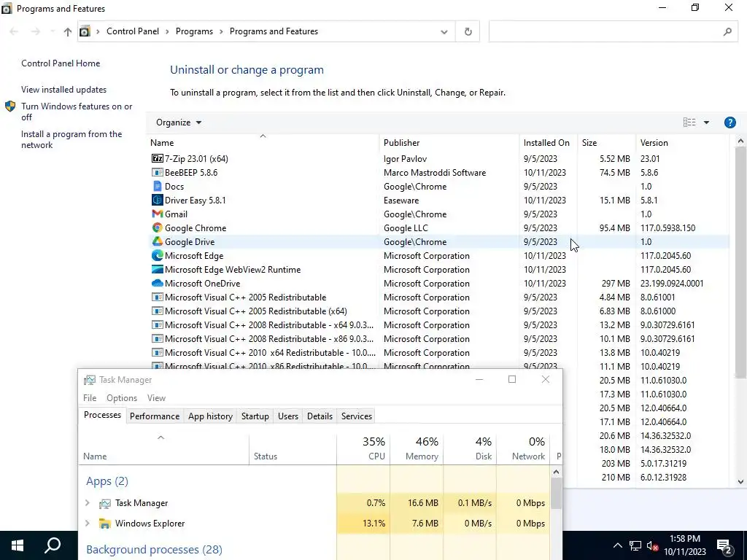Click the Control Panel breadcrumb
This screenshot has height=560, width=747.
[133, 31]
